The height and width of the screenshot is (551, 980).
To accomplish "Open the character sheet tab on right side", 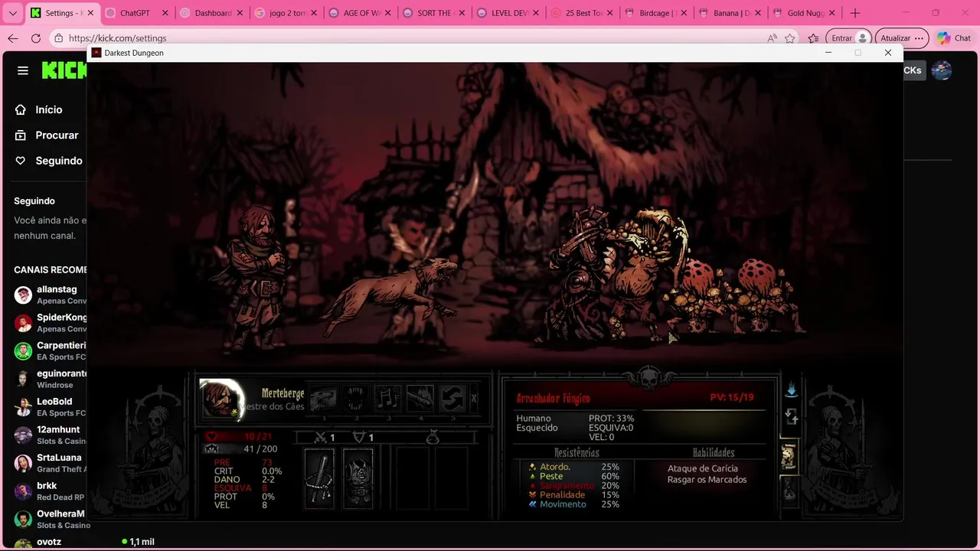I will [789, 456].
